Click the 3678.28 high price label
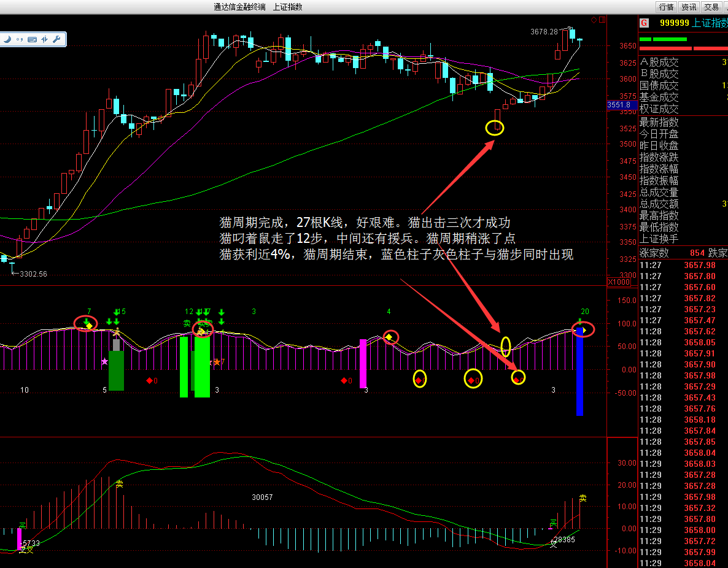Screen dimensions: 728x568 pyautogui.click(x=544, y=32)
